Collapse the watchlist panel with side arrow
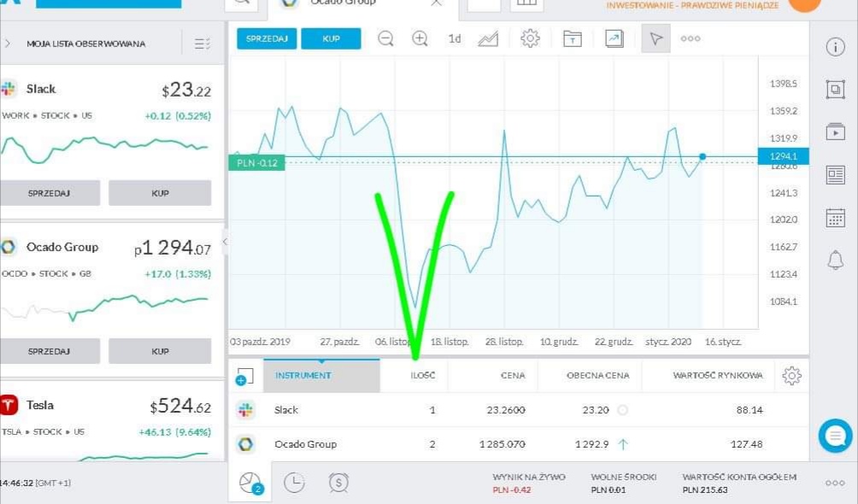The width and height of the screenshot is (858, 504). pos(225,242)
